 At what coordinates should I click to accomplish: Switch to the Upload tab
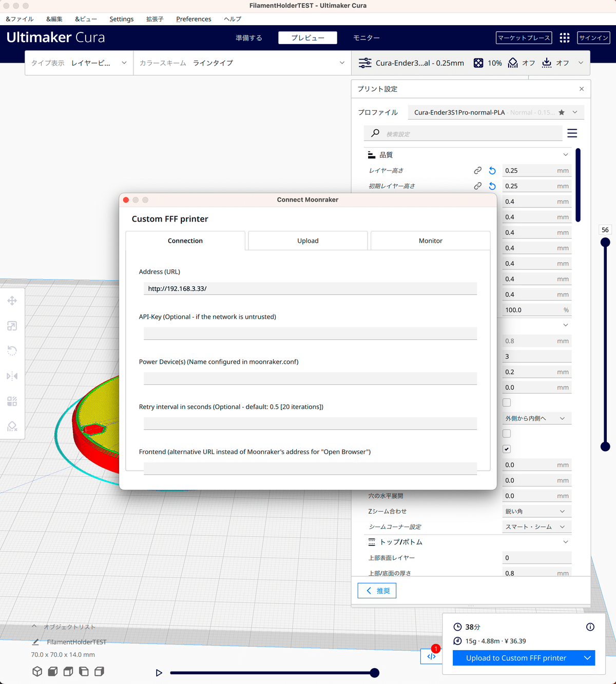click(308, 241)
